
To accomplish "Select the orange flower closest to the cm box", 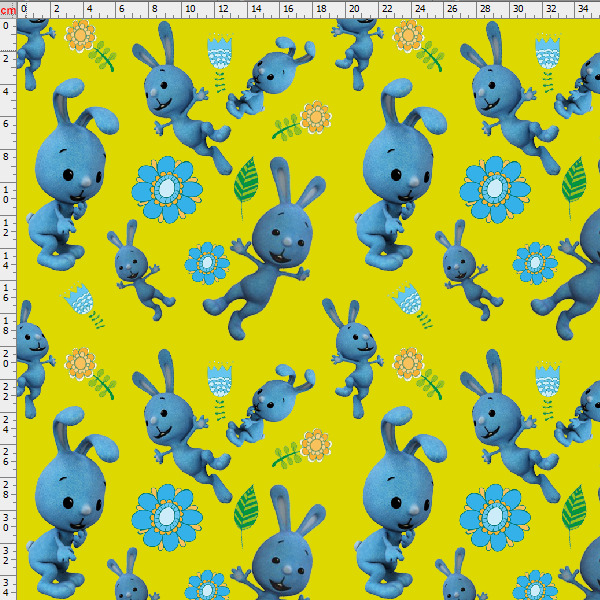I will point(80,35).
